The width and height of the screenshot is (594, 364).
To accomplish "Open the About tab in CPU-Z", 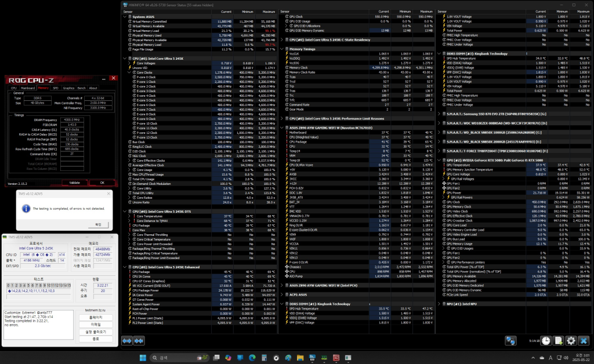I will 93,88.
